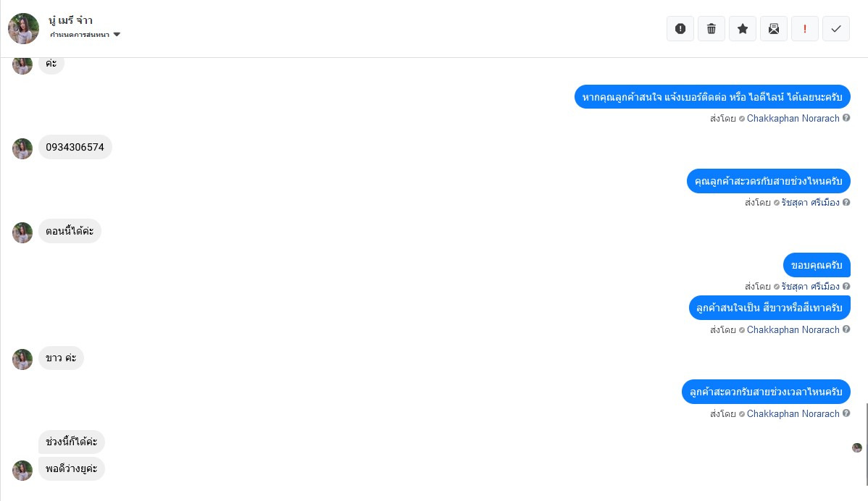Click the customer avatar next to ขาว ค่ะ
This screenshot has width=868, height=501.
22,359
